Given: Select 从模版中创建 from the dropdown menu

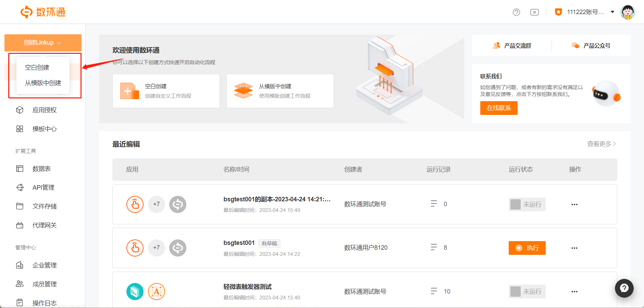Looking at the screenshot, I should coord(43,83).
